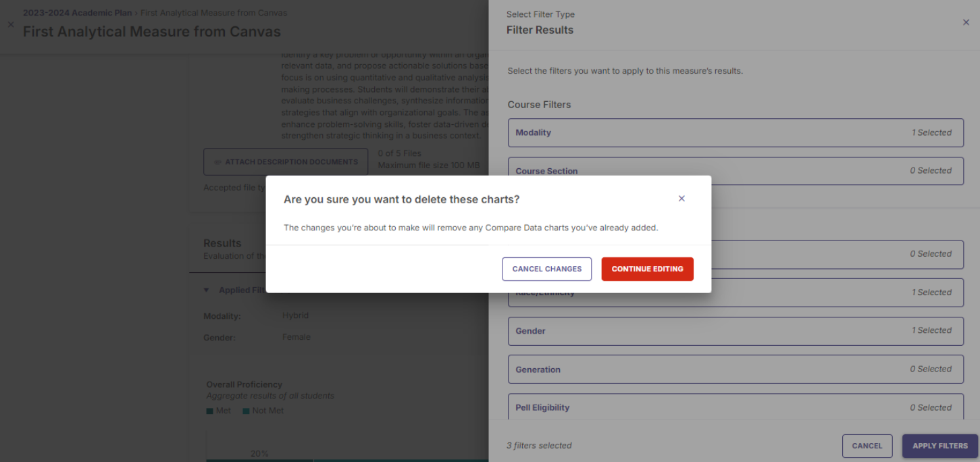
Task: Expand the Generation filter selector
Action: click(736, 369)
